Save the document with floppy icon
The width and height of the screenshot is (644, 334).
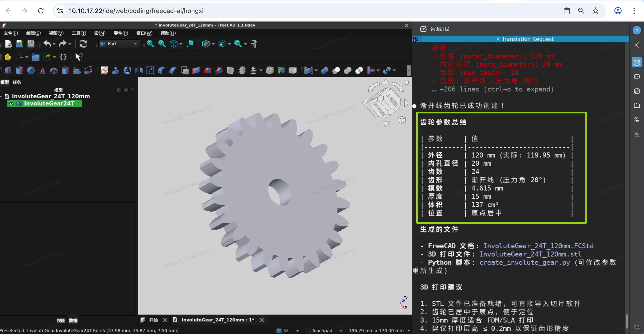30,44
